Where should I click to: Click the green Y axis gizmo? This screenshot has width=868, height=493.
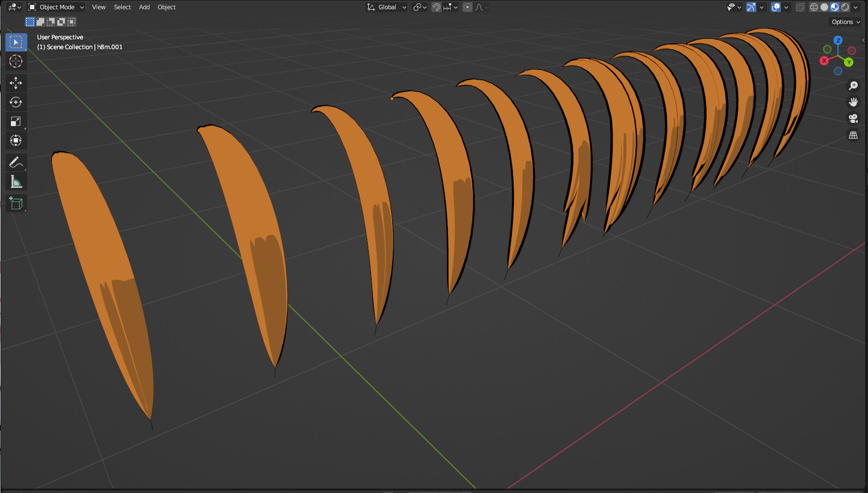tap(849, 62)
